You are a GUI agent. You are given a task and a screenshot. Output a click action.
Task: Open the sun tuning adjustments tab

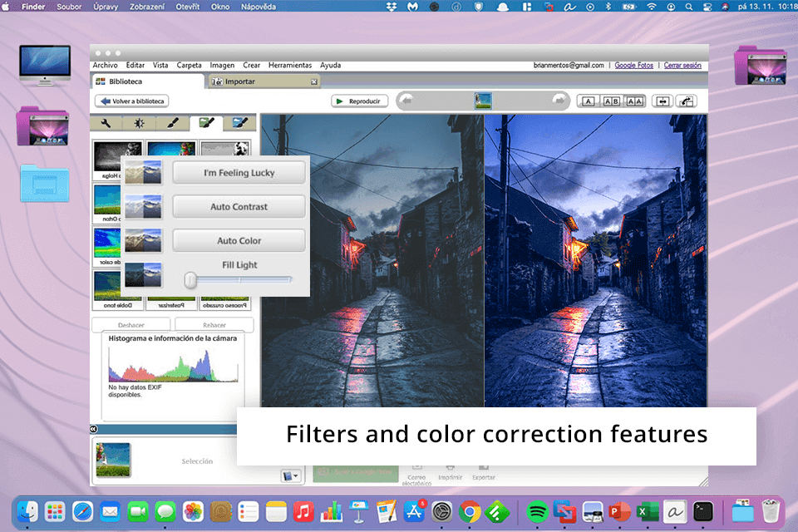click(139, 123)
